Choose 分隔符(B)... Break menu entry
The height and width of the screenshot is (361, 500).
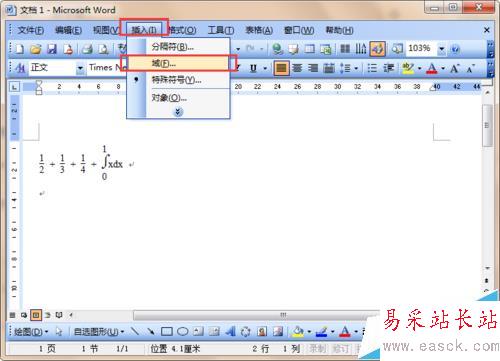point(178,47)
